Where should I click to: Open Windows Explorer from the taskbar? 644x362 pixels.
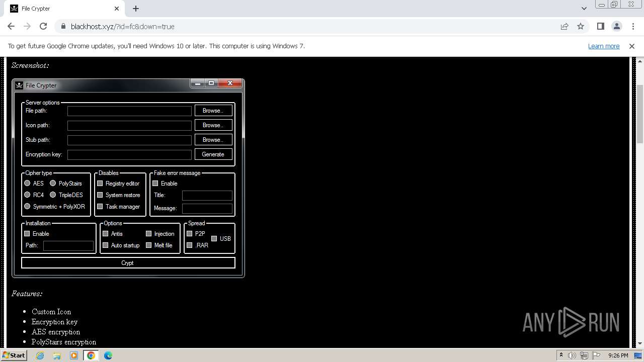pyautogui.click(x=57, y=355)
